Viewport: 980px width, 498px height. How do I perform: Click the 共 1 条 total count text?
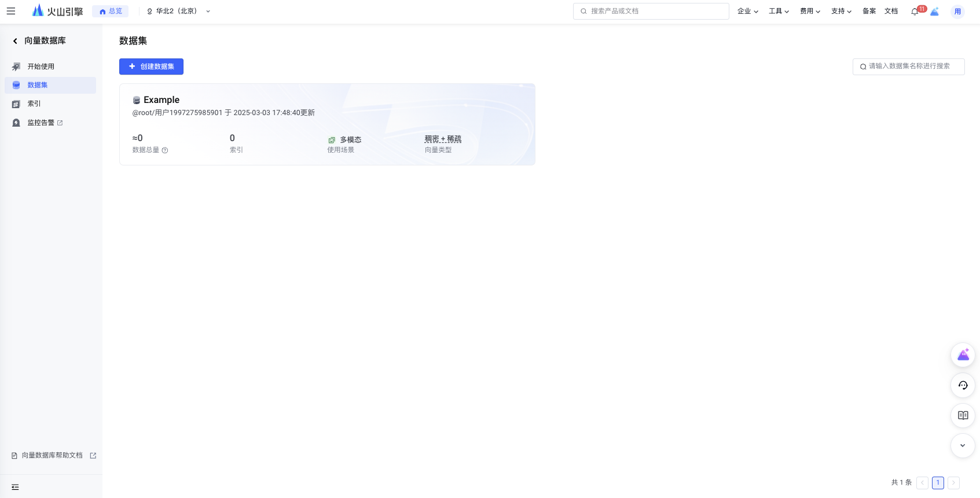(x=901, y=482)
